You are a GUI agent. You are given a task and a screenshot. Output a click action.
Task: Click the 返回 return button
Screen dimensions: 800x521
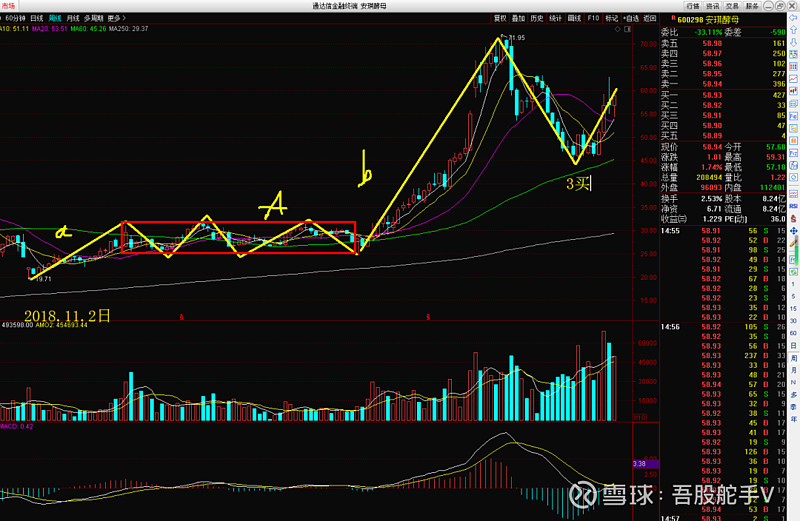[649, 18]
